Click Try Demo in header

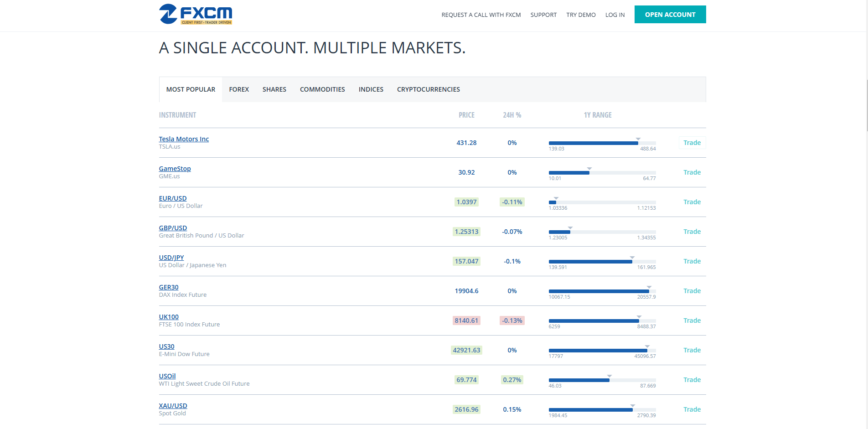pyautogui.click(x=581, y=15)
